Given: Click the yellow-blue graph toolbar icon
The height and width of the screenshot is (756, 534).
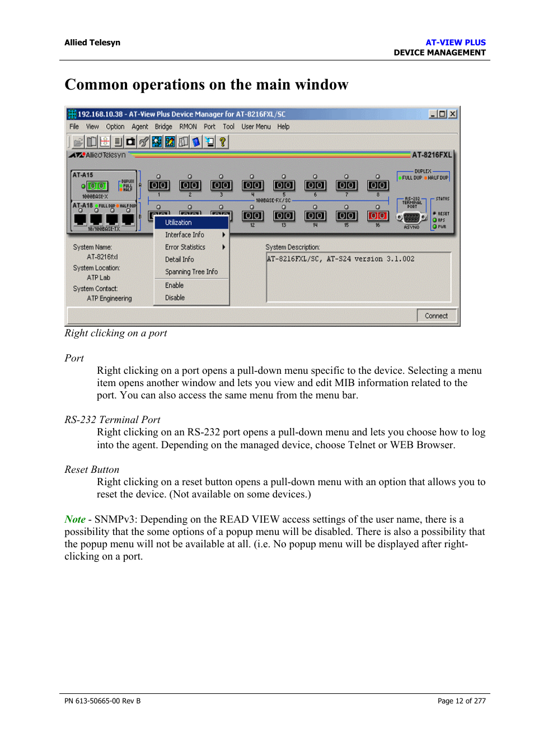Looking at the screenshot, I should coord(170,142).
